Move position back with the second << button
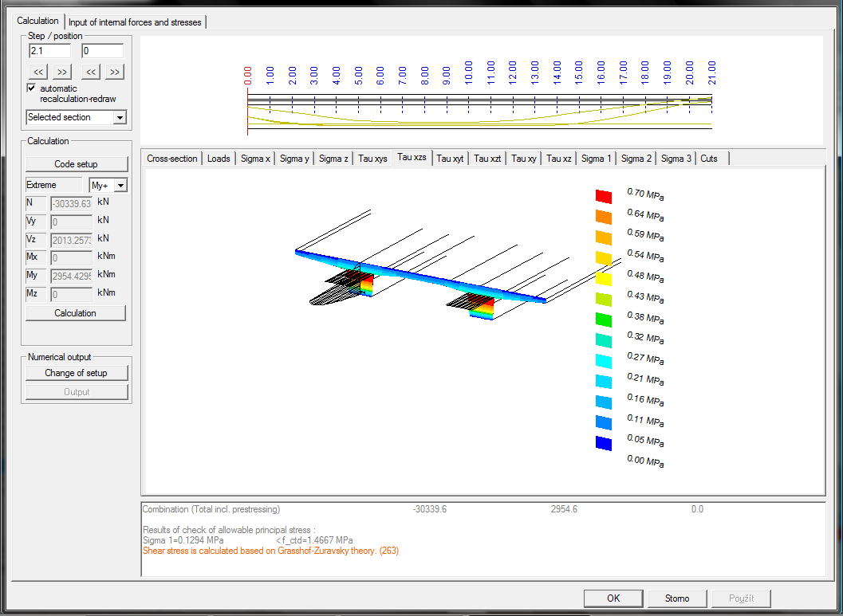 (x=91, y=72)
